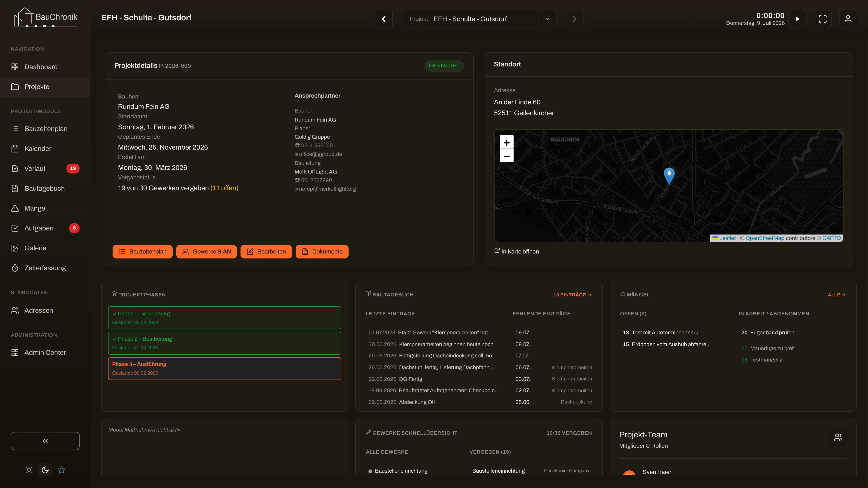The image size is (868, 488).
Task: Click the Zeiterfassung stopwatch icon
Action: 15,268
